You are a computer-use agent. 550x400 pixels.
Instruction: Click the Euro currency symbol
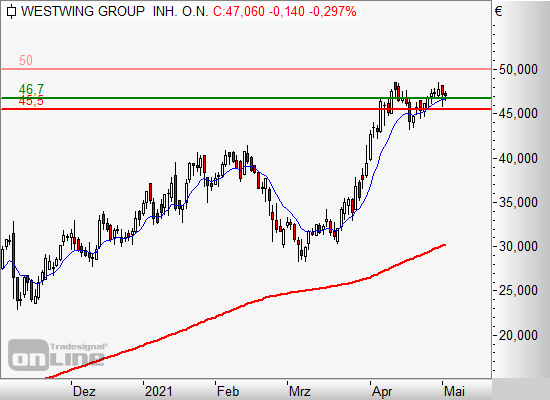coord(498,12)
